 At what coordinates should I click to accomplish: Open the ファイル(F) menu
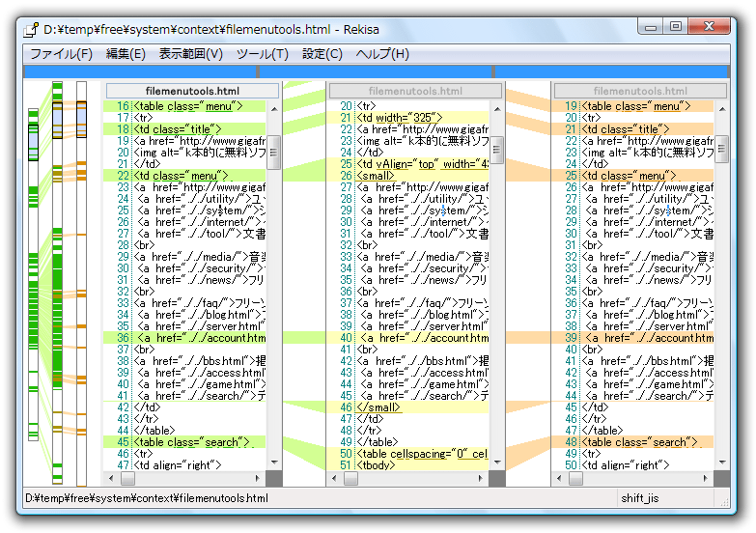61,53
